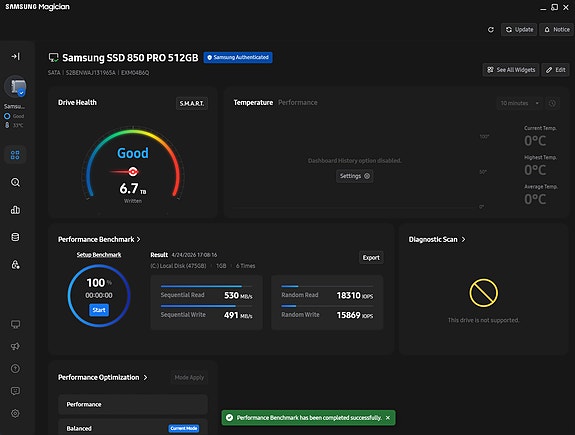Click the chat feedback icon in sidebar
575x435 pixels.
coord(15,391)
